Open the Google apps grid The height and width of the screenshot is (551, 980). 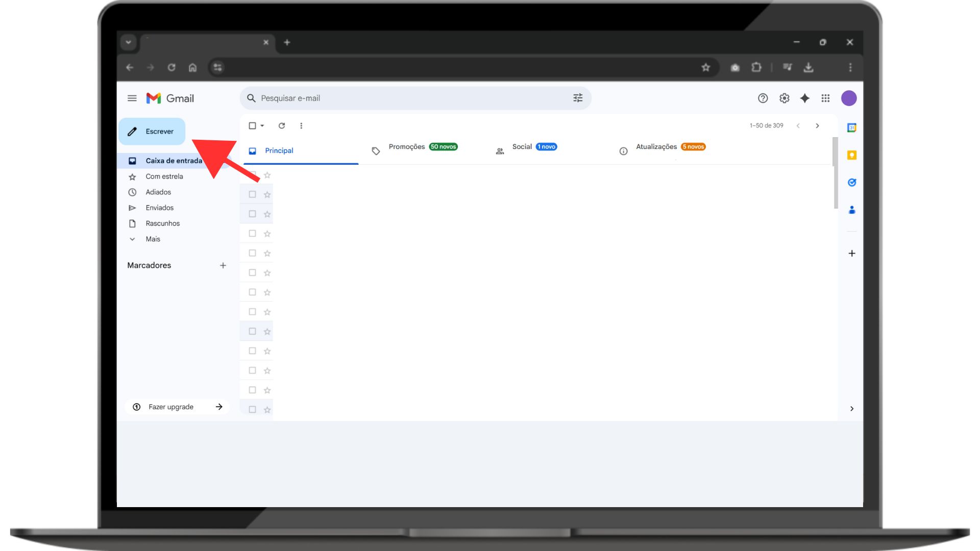click(x=825, y=98)
